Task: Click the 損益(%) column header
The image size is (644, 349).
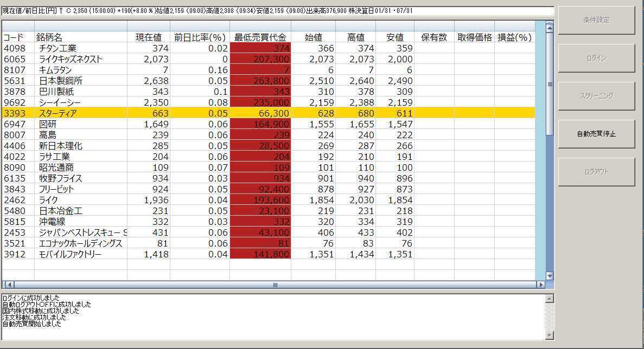Action: tap(515, 37)
